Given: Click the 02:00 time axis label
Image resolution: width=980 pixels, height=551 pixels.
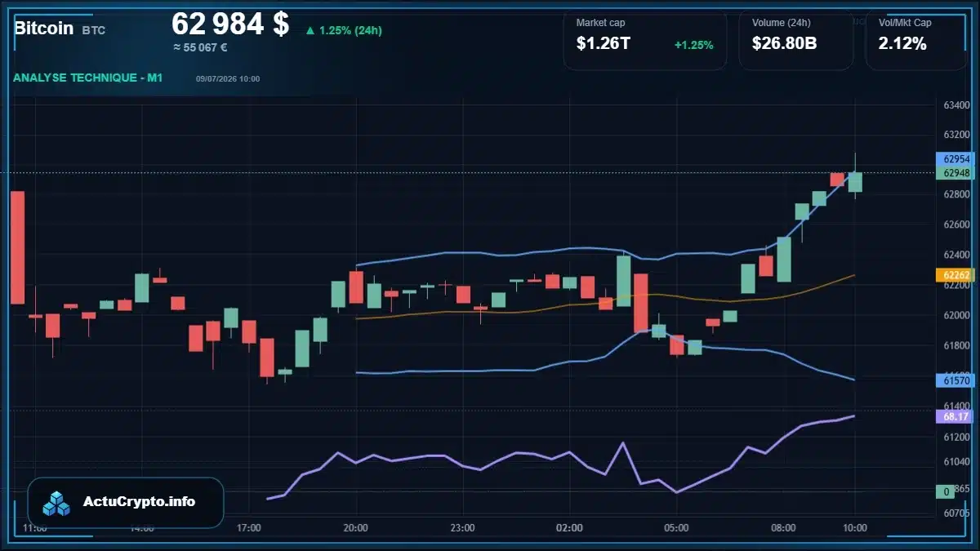Looking at the screenshot, I should tap(569, 528).
